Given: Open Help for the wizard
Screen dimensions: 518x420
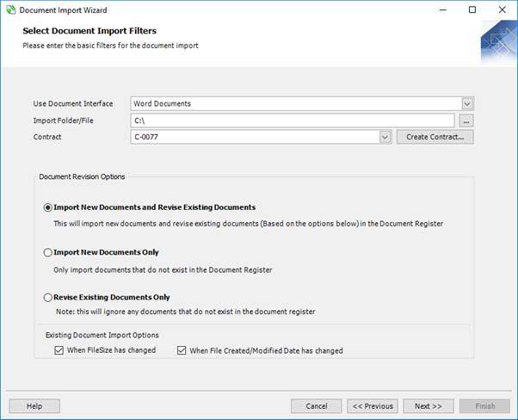Looking at the screenshot, I should pyautogui.click(x=34, y=406).
